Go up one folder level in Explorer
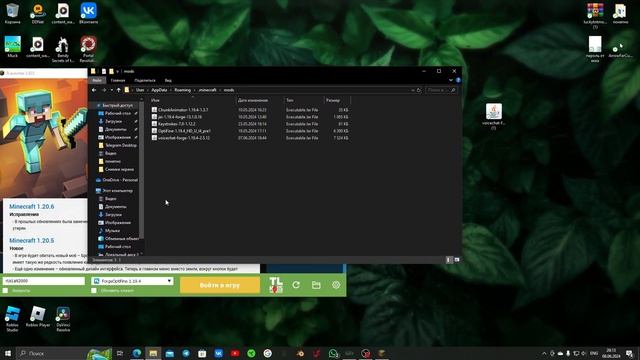 point(119,90)
